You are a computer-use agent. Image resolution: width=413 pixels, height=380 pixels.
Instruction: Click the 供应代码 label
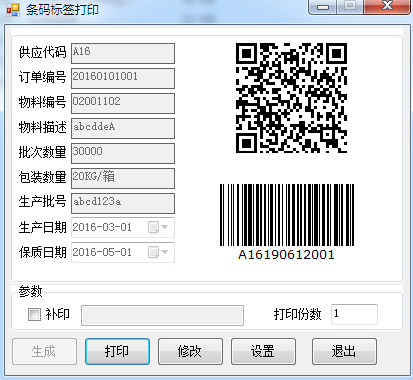[42, 52]
